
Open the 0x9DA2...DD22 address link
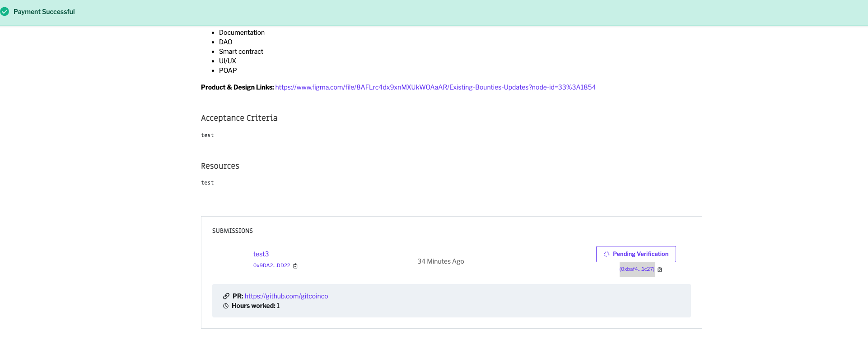click(271, 265)
